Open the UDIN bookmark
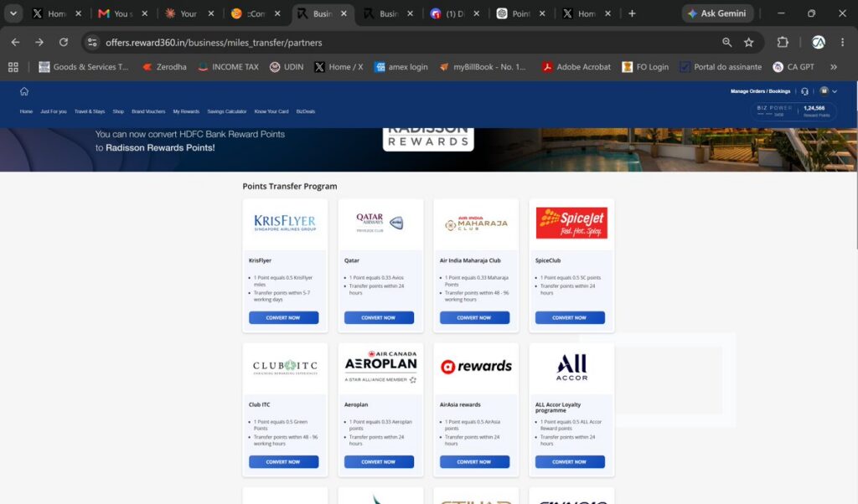 [x=287, y=67]
